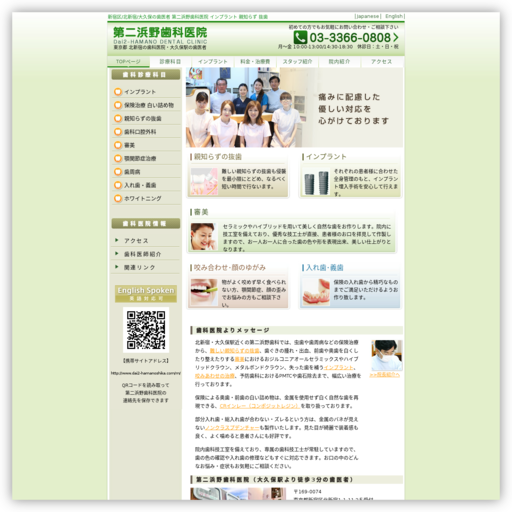Follow the 院長紹介へ link under director photo

coord(385,375)
